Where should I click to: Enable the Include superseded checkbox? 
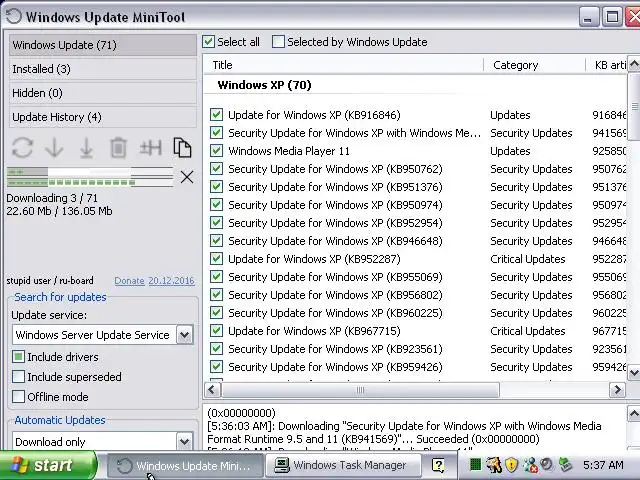point(18,377)
